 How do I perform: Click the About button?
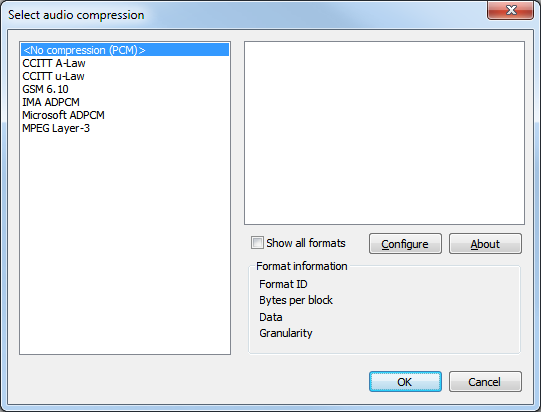coord(485,244)
